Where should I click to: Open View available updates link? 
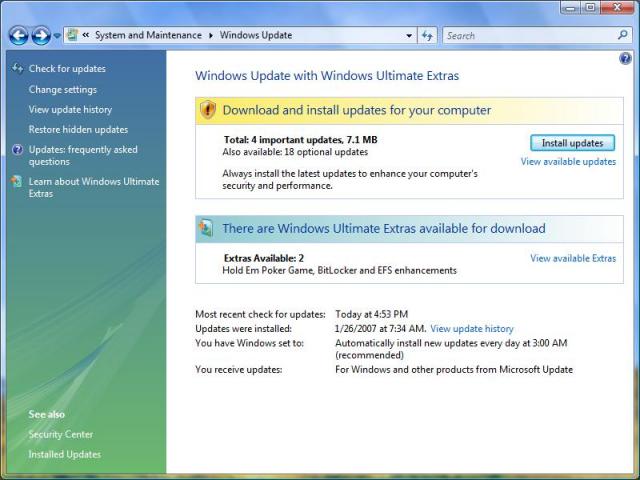click(x=568, y=162)
